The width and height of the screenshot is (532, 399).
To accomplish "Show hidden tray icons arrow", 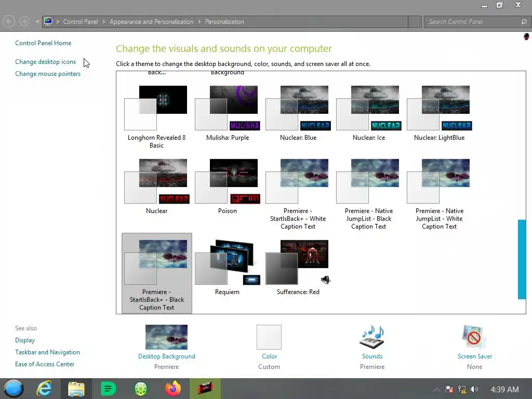I will (x=436, y=390).
